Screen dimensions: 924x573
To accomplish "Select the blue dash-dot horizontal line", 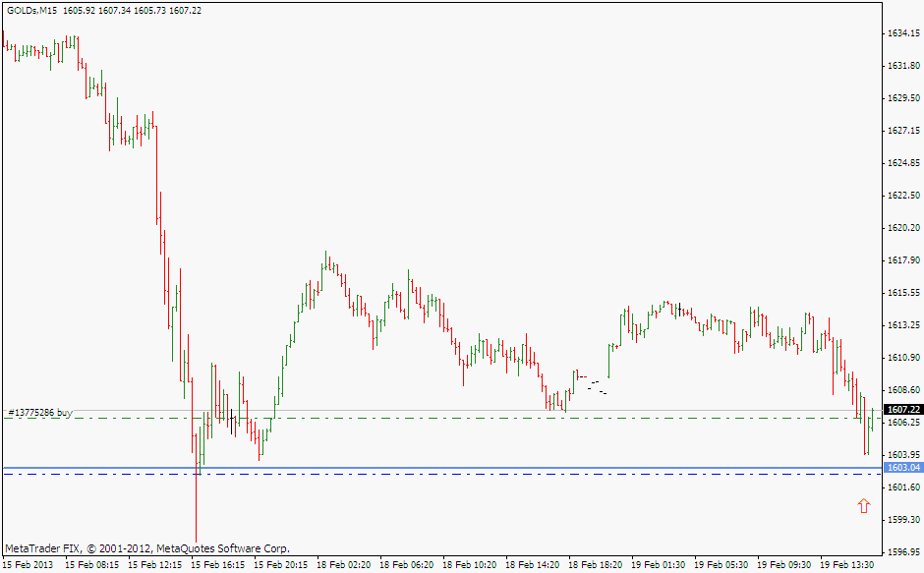I will point(442,475).
